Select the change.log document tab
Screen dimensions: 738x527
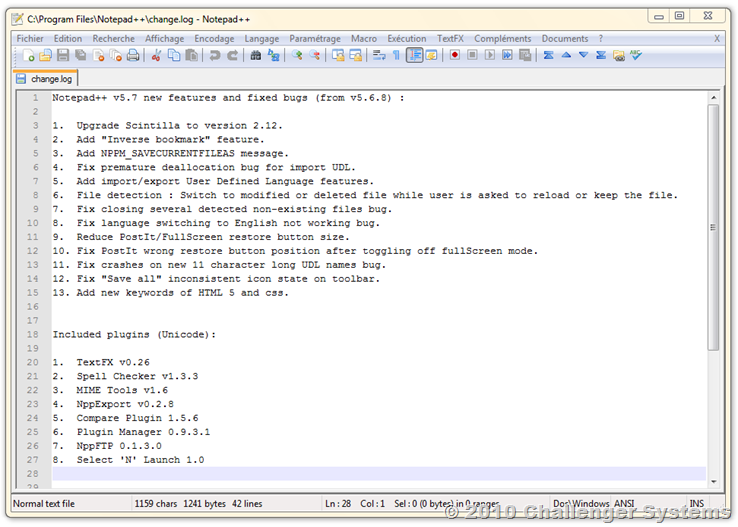point(45,79)
